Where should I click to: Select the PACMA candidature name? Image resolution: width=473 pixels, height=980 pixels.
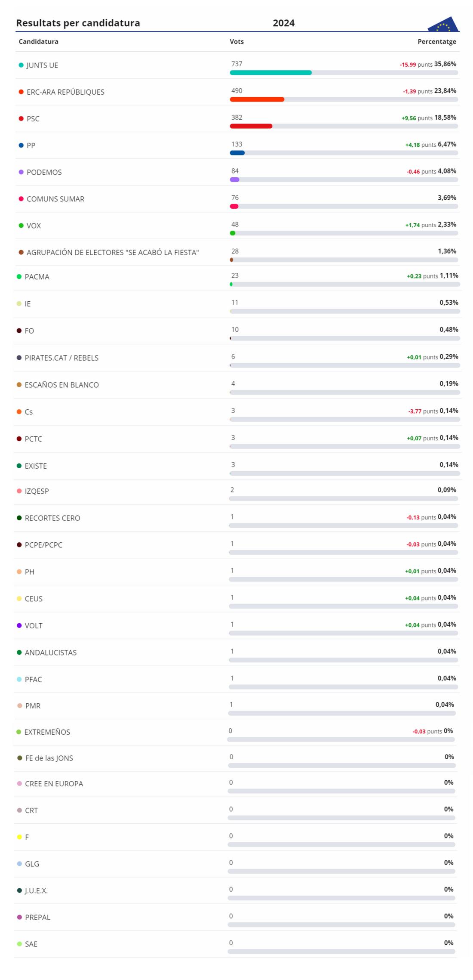tap(37, 277)
